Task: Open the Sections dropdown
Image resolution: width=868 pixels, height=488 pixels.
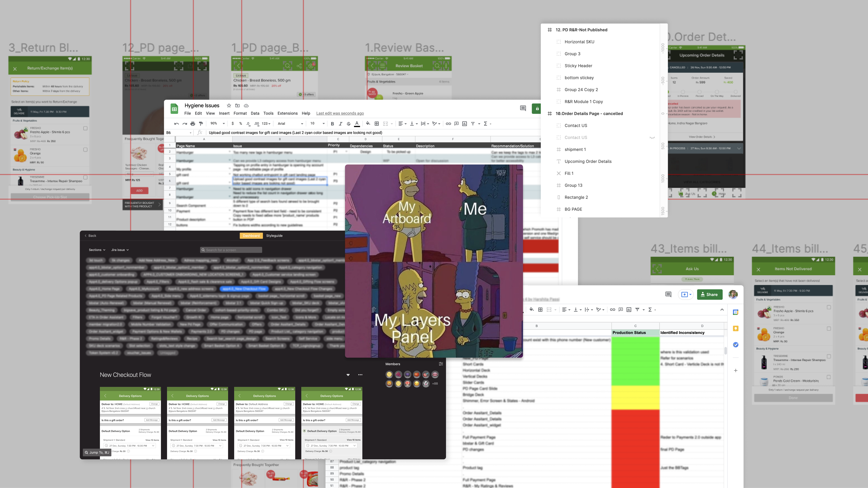Action: point(97,250)
